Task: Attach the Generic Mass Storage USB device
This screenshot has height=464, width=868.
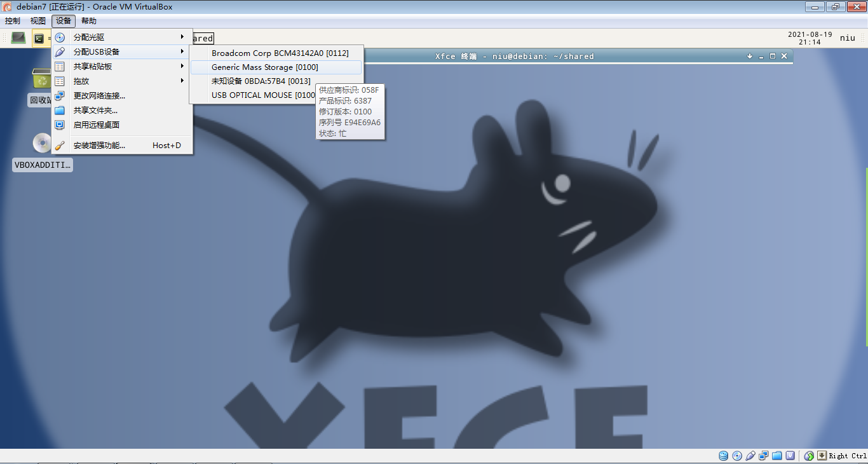Action: pos(265,67)
